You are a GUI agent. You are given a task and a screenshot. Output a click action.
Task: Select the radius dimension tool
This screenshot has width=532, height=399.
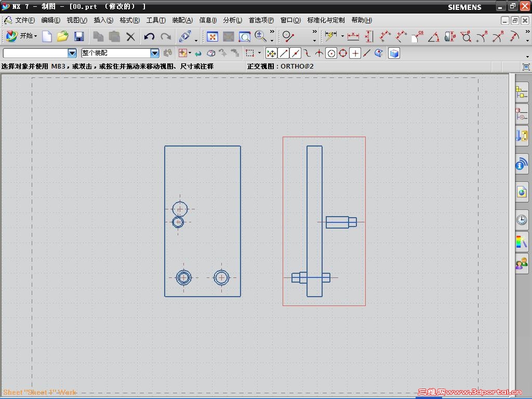point(482,36)
